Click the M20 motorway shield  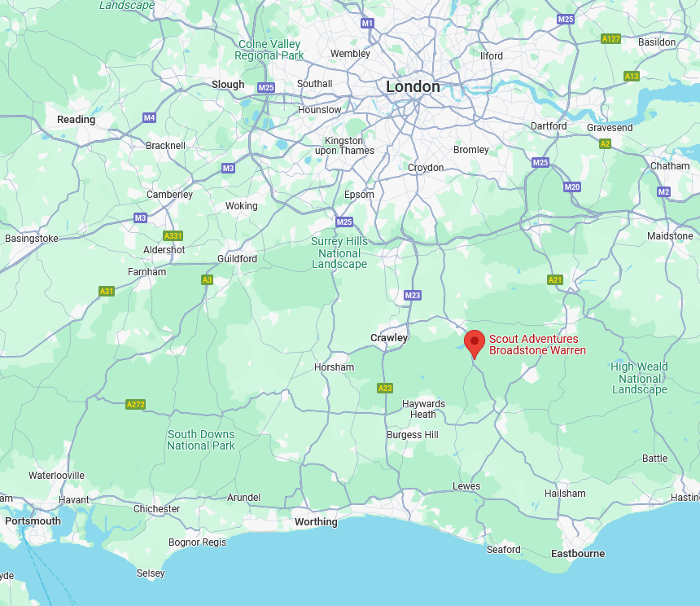pos(572,187)
